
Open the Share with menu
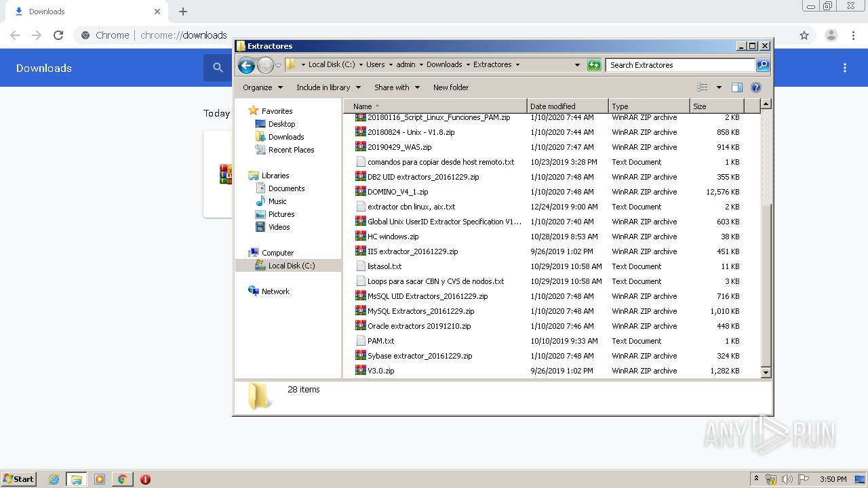[397, 87]
